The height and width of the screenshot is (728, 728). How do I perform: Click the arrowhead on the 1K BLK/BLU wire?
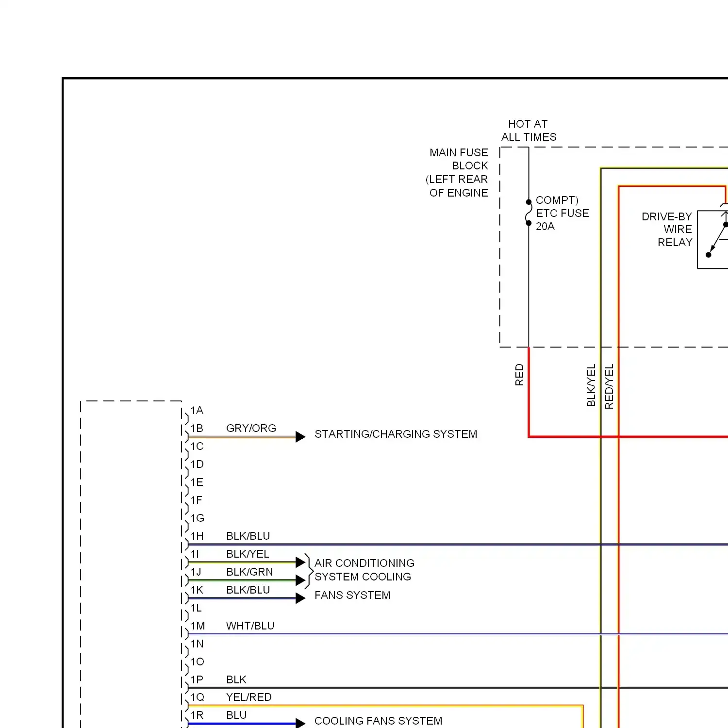coord(300,598)
